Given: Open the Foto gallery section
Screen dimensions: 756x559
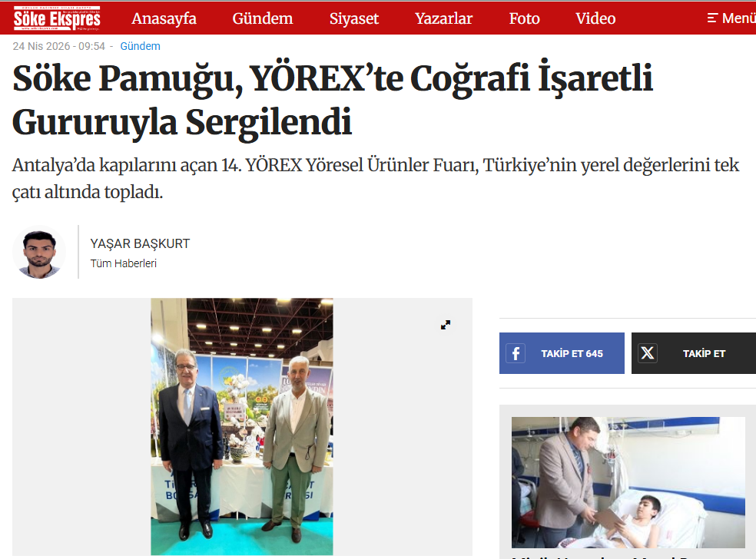Looking at the screenshot, I should pos(524,18).
